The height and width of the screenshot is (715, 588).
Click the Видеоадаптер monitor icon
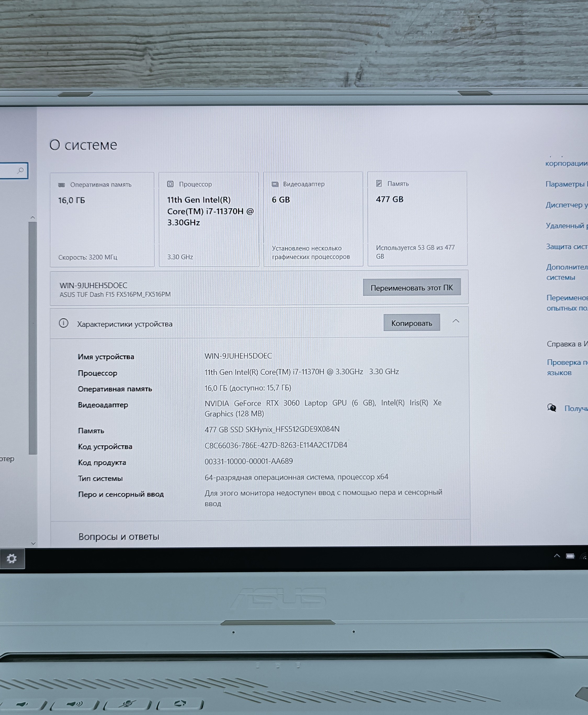click(275, 184)
